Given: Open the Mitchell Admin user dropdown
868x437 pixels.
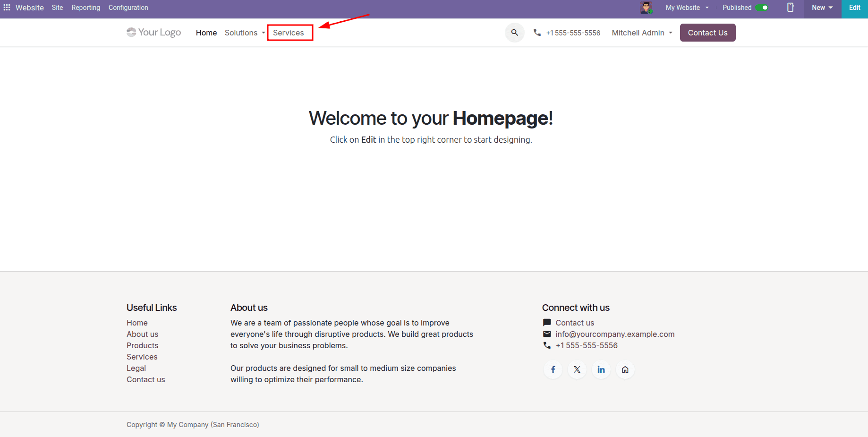Looking at the screenshot, I should pyautogui.click(x=642, y=33).
